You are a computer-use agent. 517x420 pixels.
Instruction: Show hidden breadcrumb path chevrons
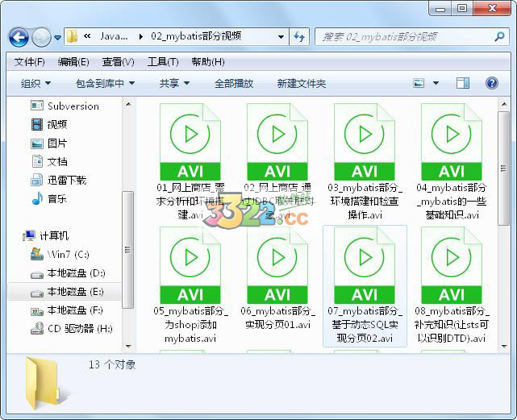[87, 36]
